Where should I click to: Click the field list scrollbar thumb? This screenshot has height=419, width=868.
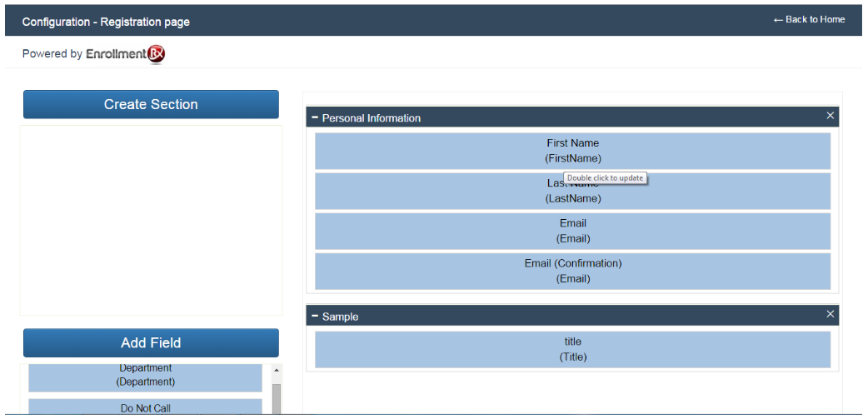[277, 398]
